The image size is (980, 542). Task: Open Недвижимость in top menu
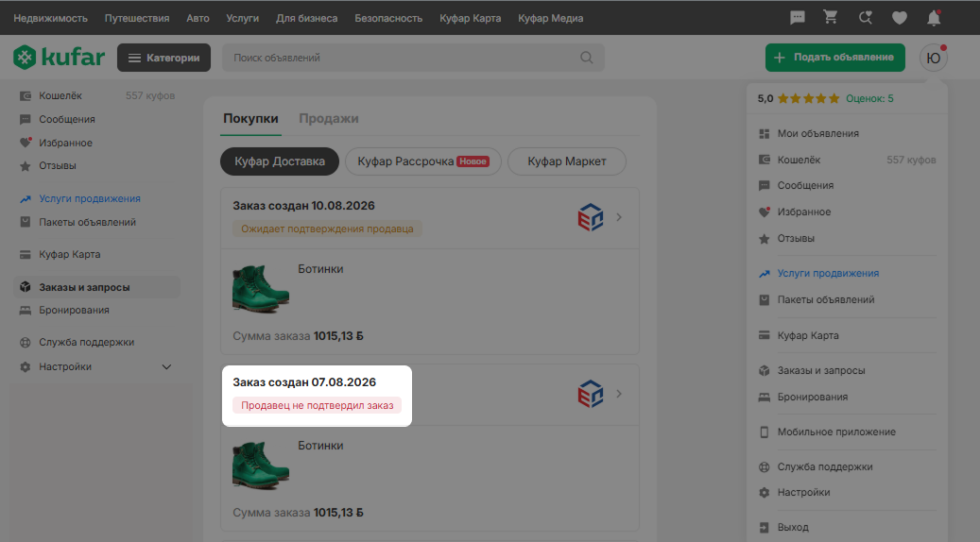point(51,18)
